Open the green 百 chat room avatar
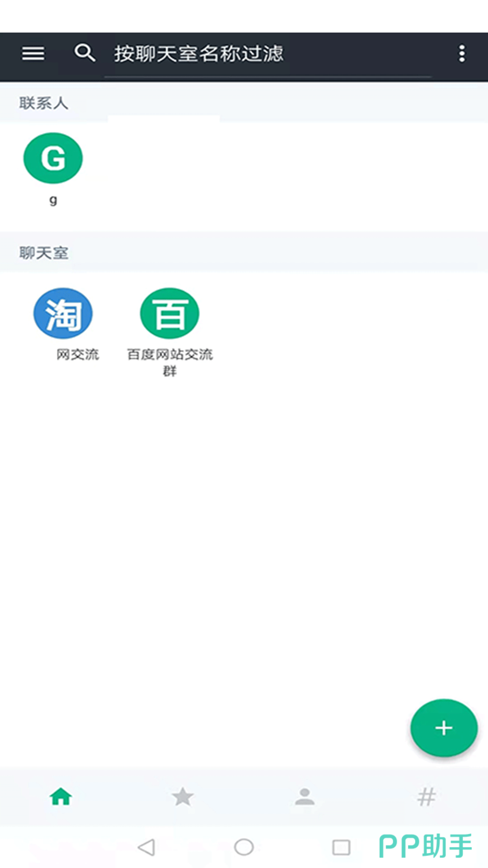This screenshot has width=488, height=868. pos(169,313)
